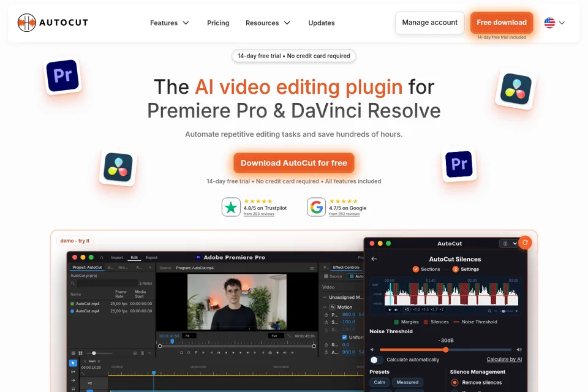Viewport: 588px width, 392px height.
Task: Select ×1.5 playback speed
Action: 425,310
